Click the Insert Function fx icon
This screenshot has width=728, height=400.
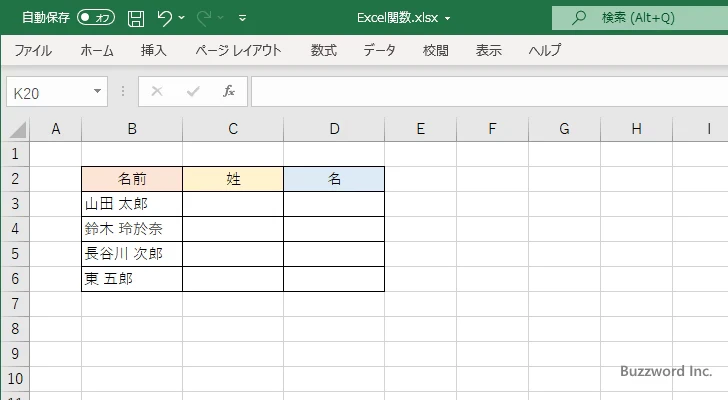coord(228,92)
